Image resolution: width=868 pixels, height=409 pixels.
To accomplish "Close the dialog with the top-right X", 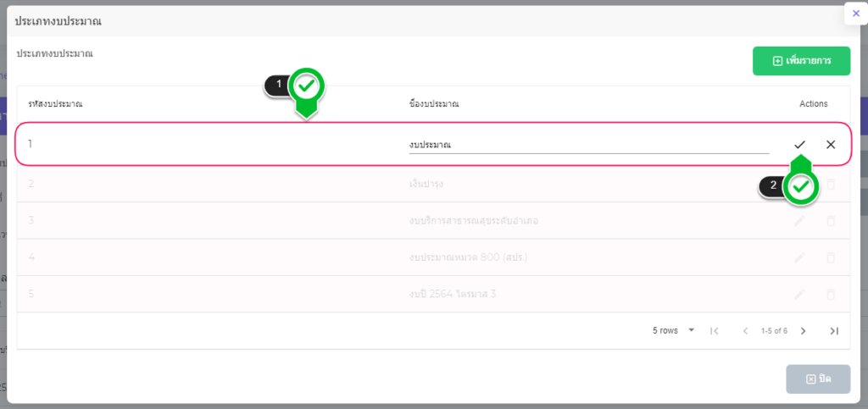I will (855, 14).
